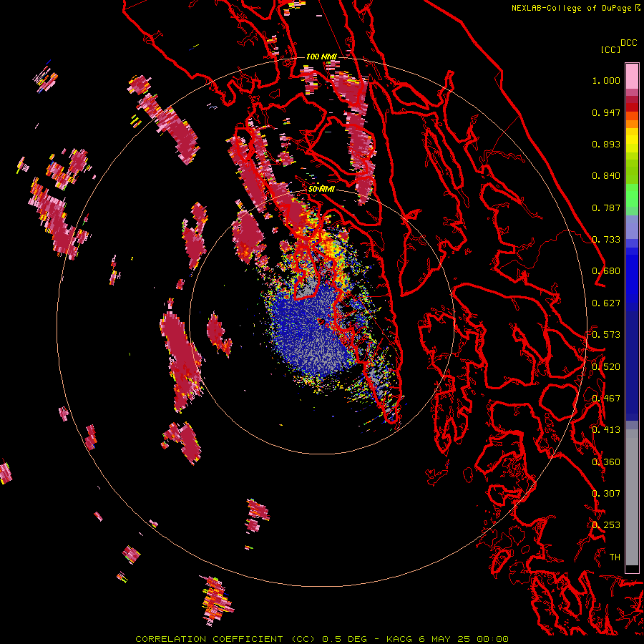The width and height of the screenshot is (644, 644).
Task: Click the green segment of the color bar
Action: click(x=632, y=195)
